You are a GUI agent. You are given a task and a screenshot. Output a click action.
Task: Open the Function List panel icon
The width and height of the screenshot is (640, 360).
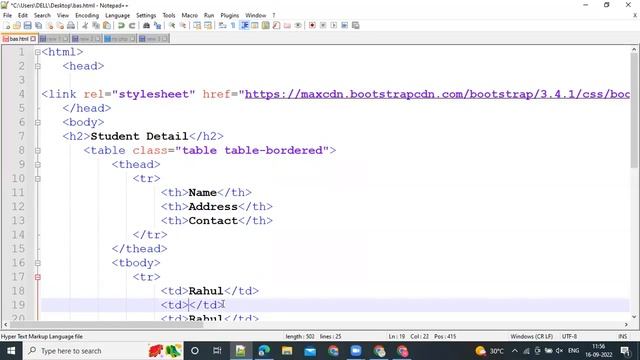tap(276, 25)
